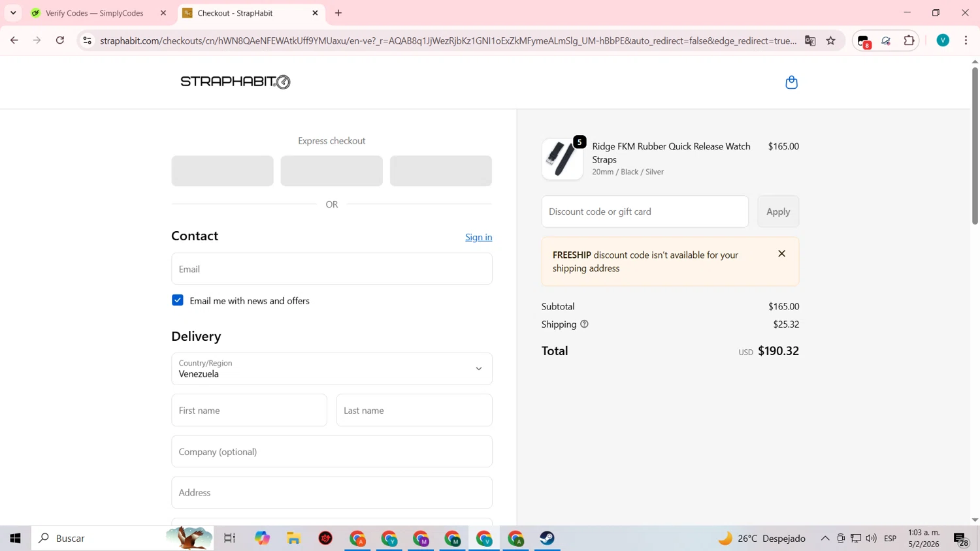Open the notification center icon
The image size is (980, 551).
[x=961, y=539]
